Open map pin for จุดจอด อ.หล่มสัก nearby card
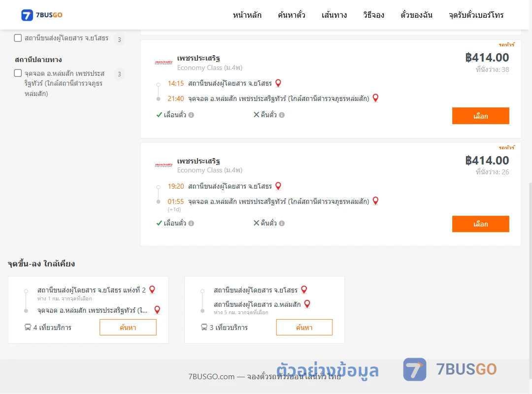Viewport: 532px width, 394px height. pyautogui.click(x=158, y=309)
